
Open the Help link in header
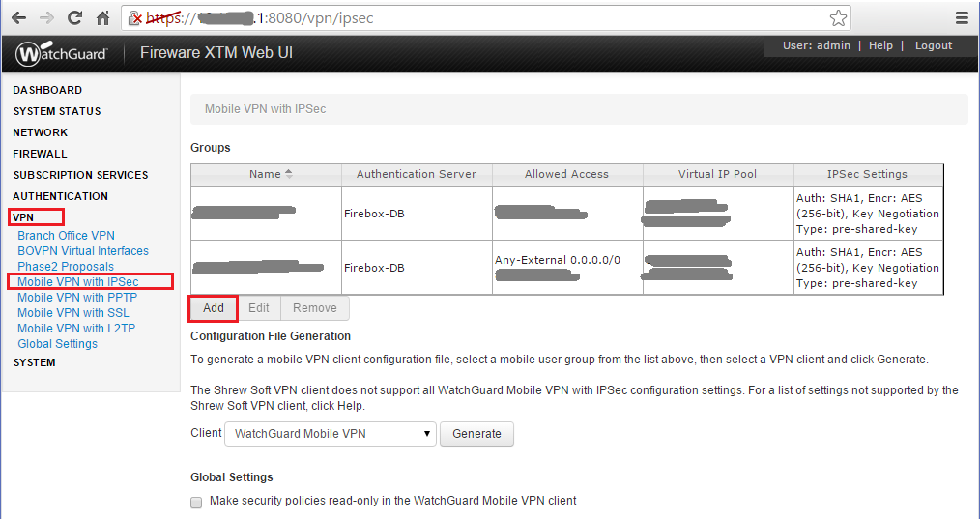pos(880,45)
